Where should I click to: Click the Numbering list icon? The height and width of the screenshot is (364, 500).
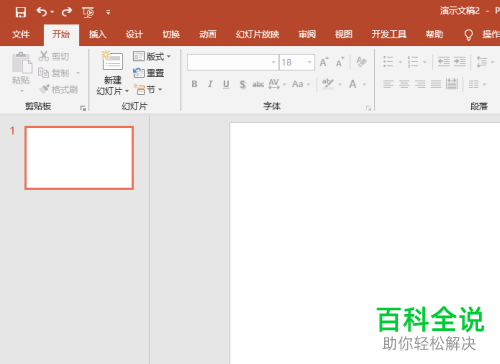coord(413,62)
